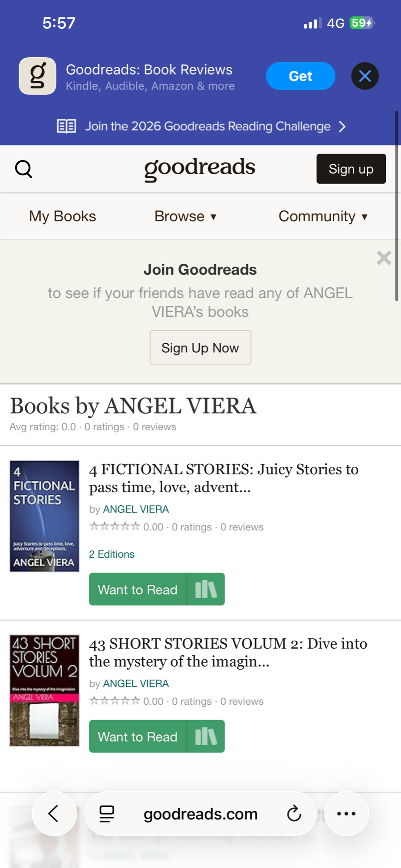Open shelf picker for 43 Short Stories
Image resolution: width=401 pixels, height=868 pixels.
click(x=206, y=736)
